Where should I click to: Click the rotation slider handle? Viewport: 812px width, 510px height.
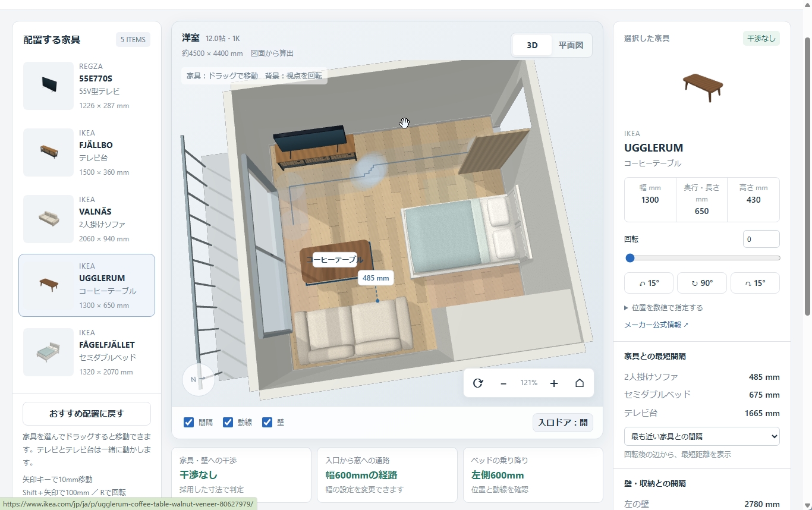pos(630,258)
